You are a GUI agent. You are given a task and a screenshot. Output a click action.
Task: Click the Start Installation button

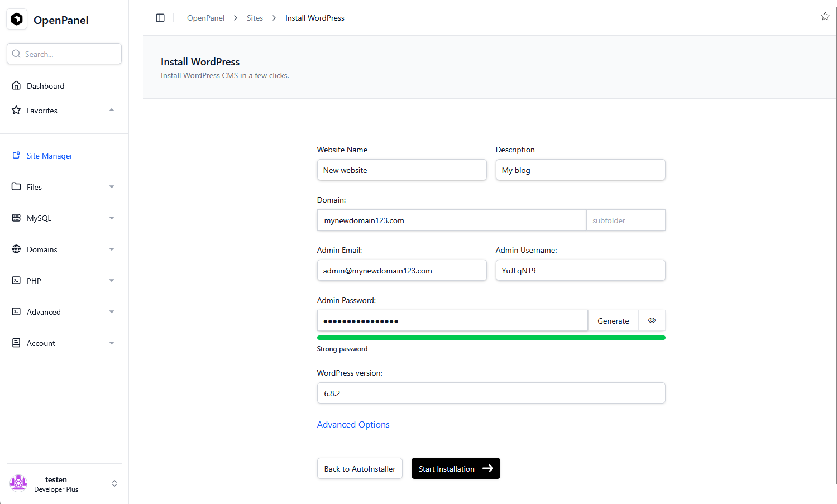click(456, 468)
